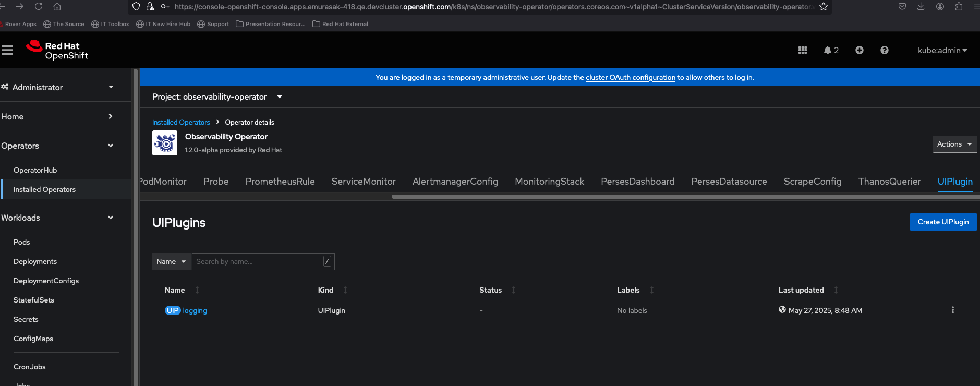
Task: Navigate to Secrets in the sidebar
Action: tap(26, 319)
